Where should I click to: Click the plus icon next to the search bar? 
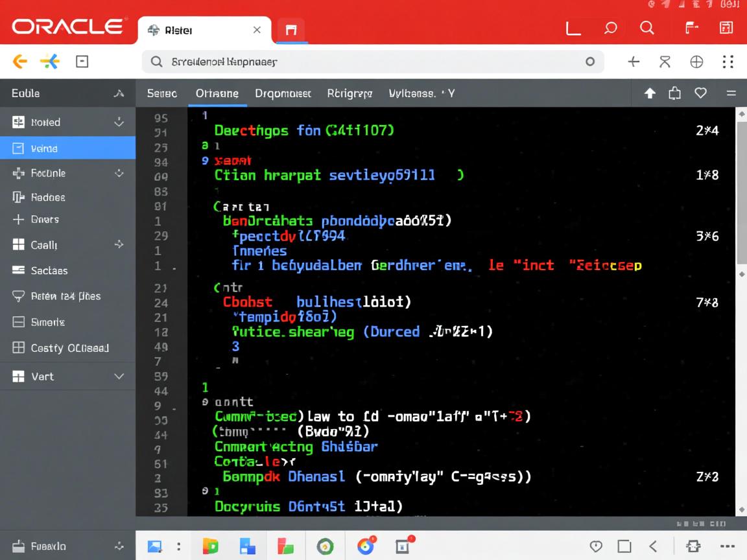coord(634,62)
